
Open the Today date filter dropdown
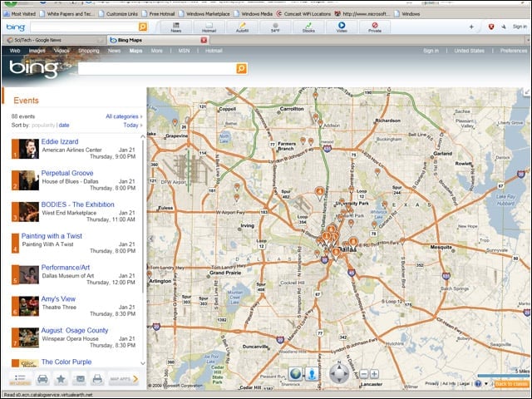tap(133, 126)
